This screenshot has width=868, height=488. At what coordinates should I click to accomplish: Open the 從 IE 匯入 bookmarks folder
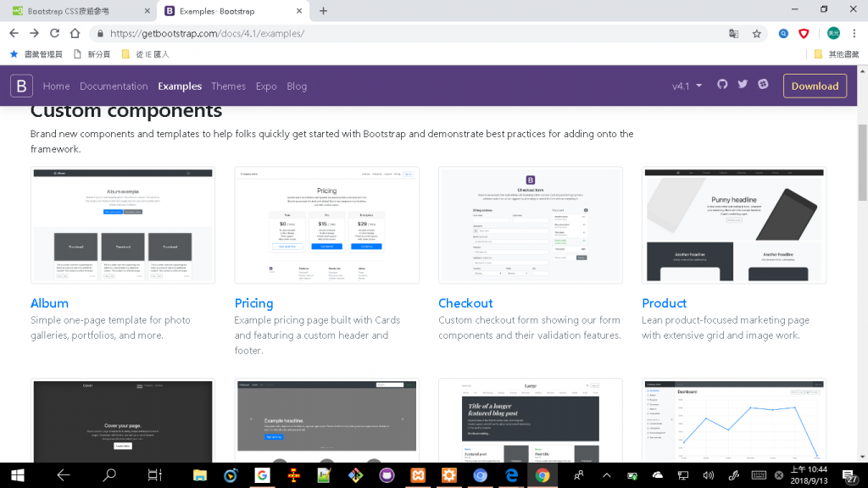(146, 54)
